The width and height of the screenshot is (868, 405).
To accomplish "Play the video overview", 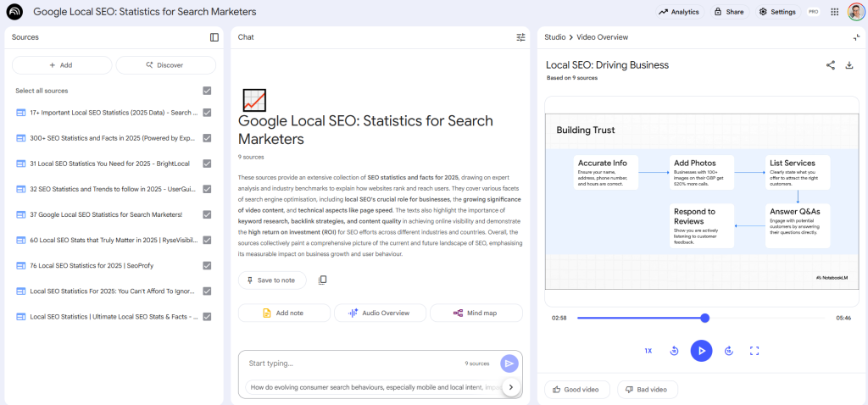I will click(x=701, y=351).
